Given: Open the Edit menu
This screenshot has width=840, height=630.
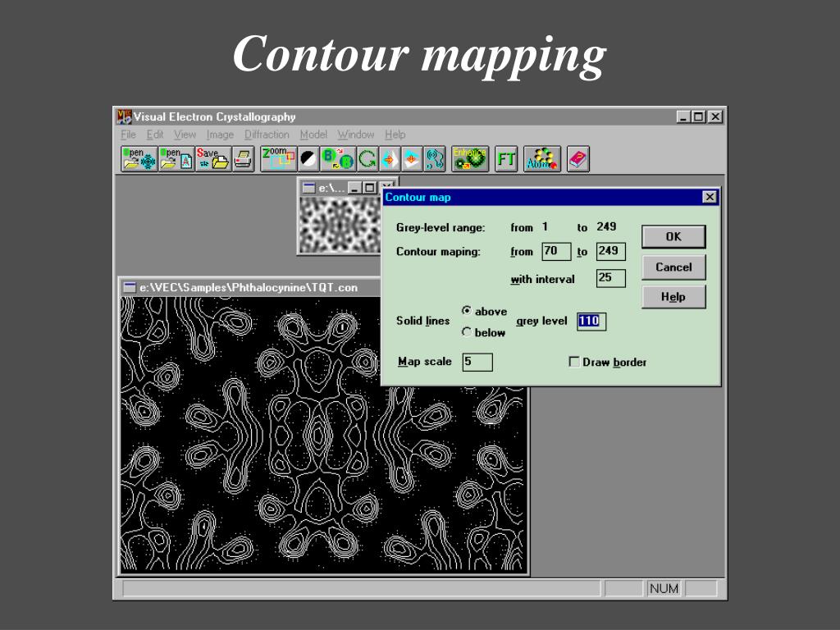Looking at the screenshot, I should pyautogui.click(x=155, y=135).
